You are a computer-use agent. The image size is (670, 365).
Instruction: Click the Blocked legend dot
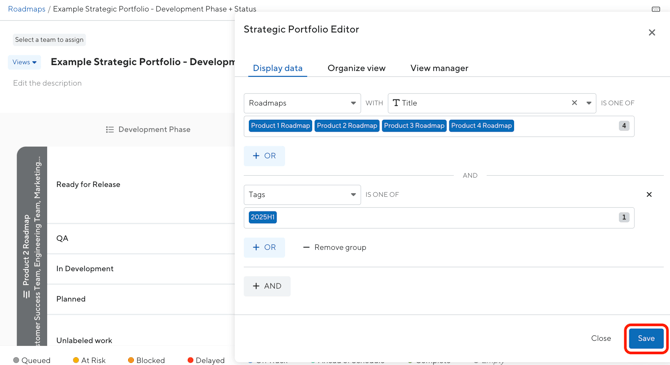point(131,360)
